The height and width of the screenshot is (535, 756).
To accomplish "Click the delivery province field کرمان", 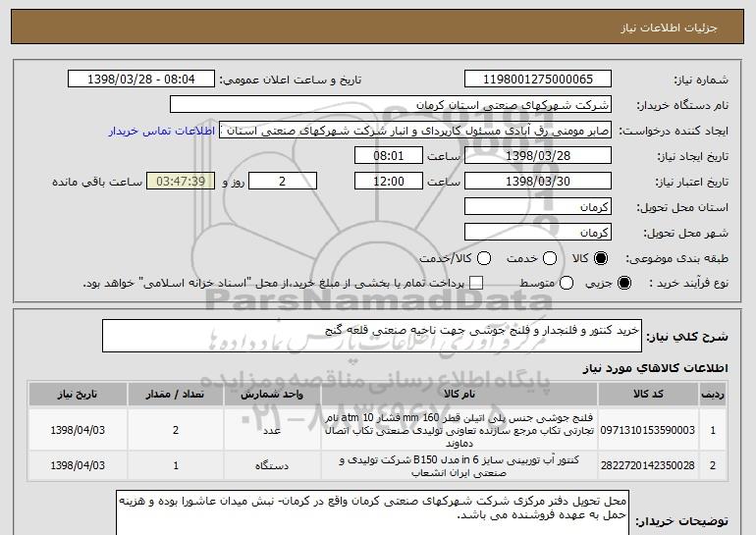I will point(538,207).
